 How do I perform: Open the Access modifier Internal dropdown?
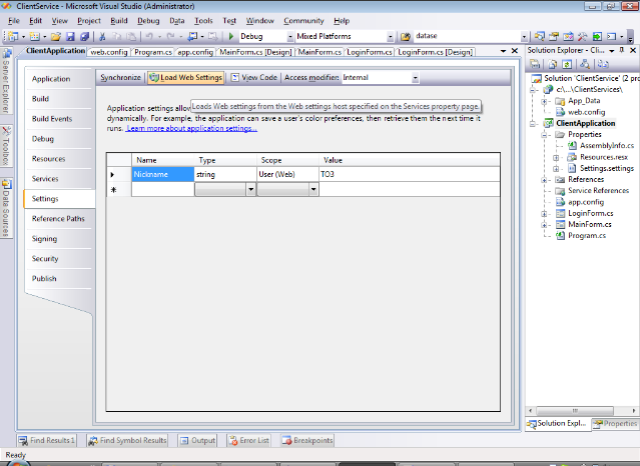[x=415, y=78]
